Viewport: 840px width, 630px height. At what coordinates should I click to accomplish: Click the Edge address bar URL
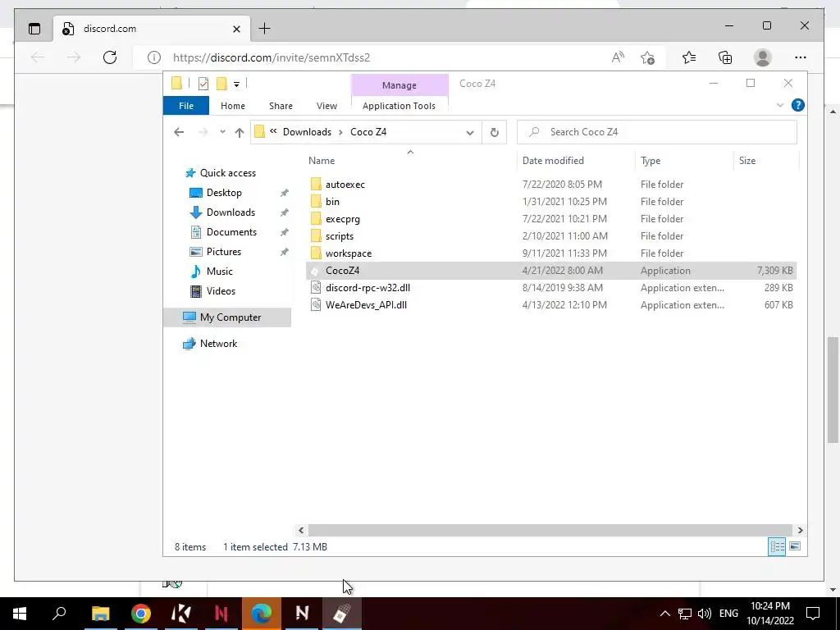coord(272,57)
